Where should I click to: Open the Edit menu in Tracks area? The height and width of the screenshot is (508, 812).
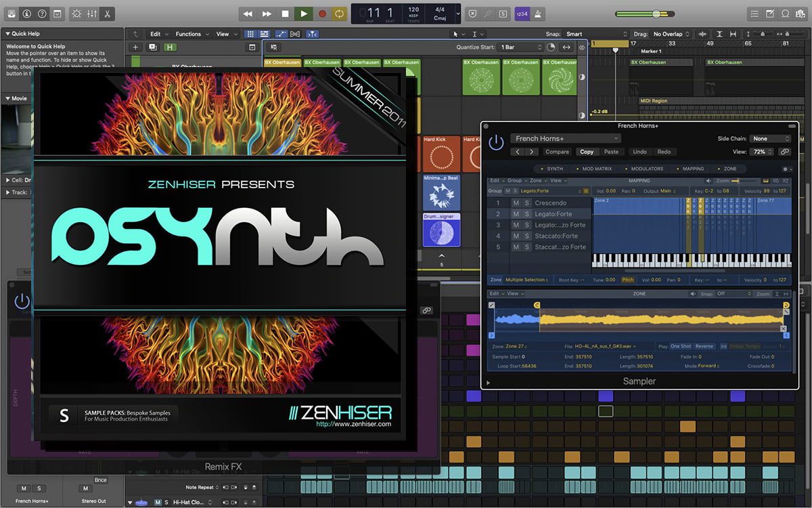[159, 34]
